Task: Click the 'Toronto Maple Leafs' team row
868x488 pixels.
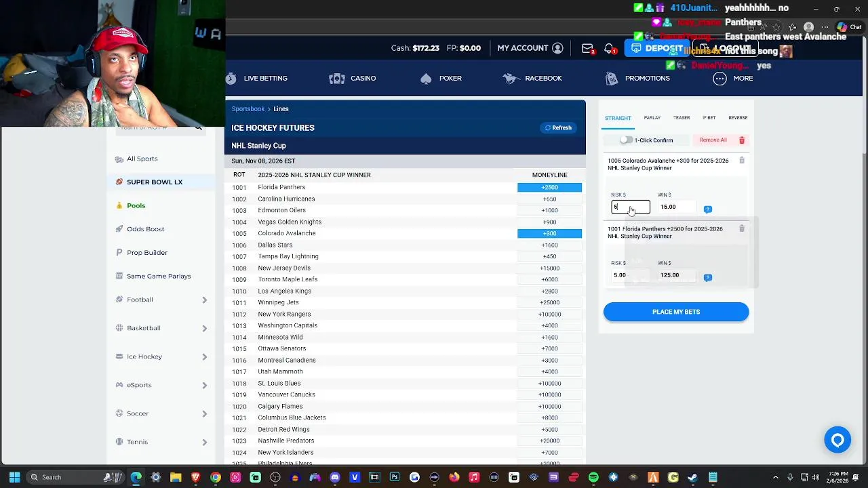Action: (x=406, y=279)
